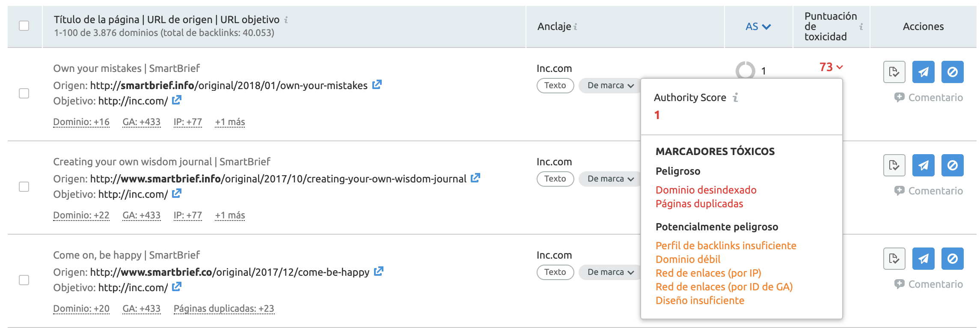Click info icon beside Anclaje column header

(575, 27)
